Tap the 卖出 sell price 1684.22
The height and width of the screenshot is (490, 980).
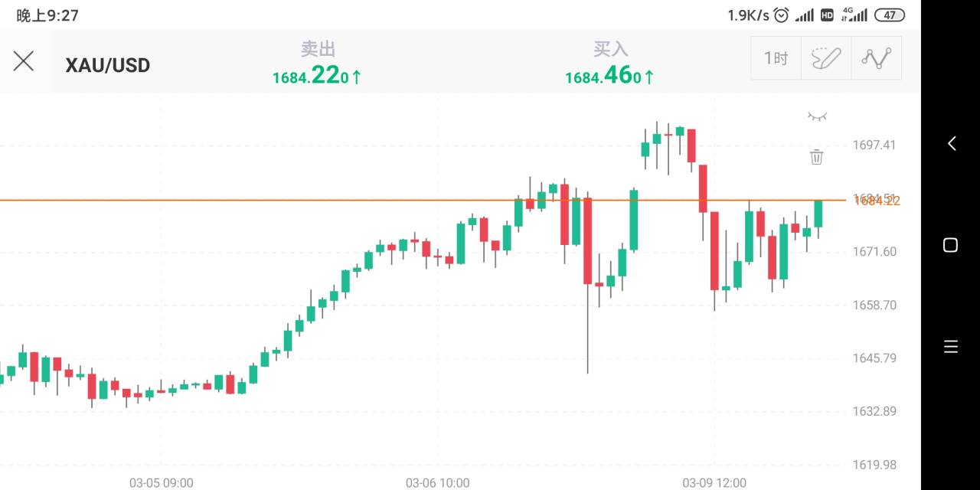317,76
